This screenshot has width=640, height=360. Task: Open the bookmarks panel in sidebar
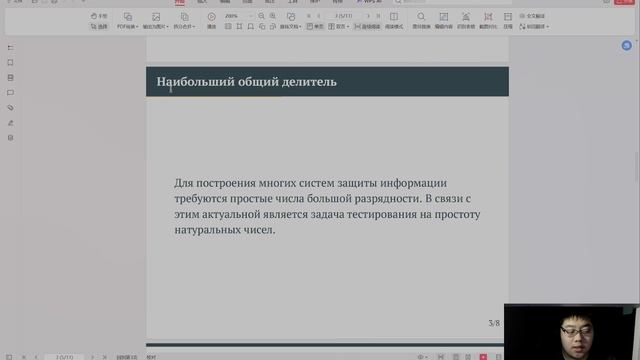(10, 62)
